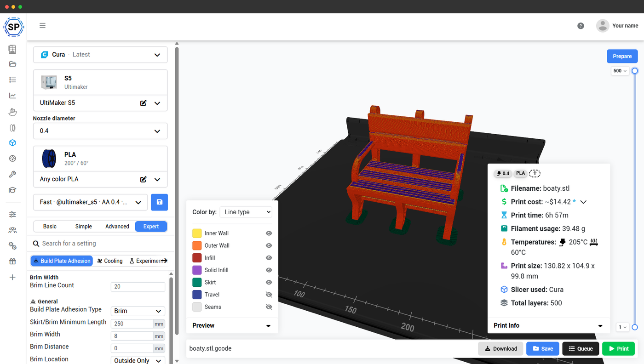Open the gift sidebar icon
The image size is (644, 364).
pos(12,262)
